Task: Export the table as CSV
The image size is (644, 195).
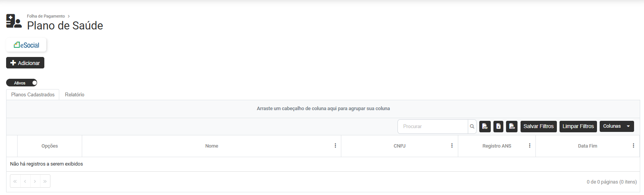Action: (512, 127)
